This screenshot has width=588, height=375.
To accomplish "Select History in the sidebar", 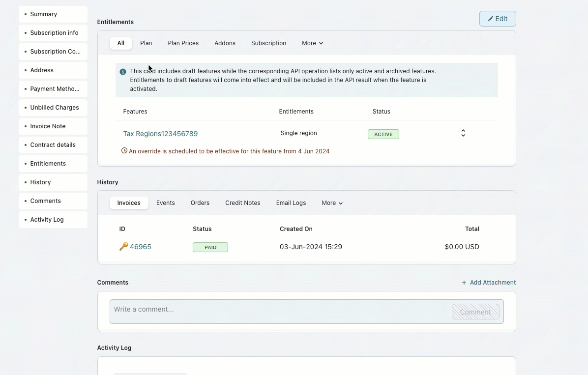I will 53,182.
